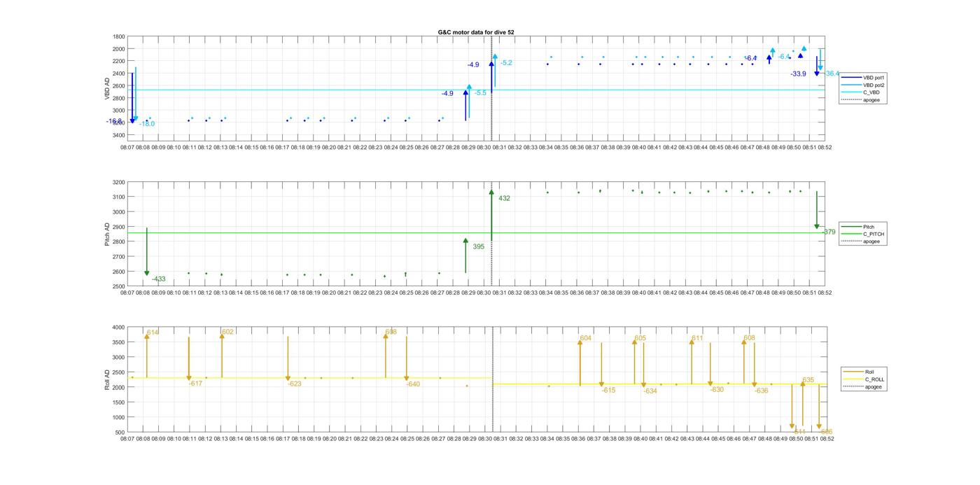Image resolution: width=980 pixels, height=485 pixels.
Task: Click the 'Roll AD' y-axis label
Action: click(107, 379)
